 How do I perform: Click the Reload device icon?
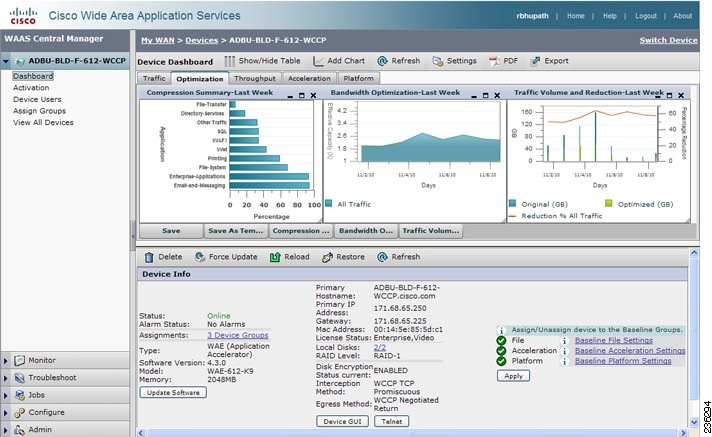[275, 257]
